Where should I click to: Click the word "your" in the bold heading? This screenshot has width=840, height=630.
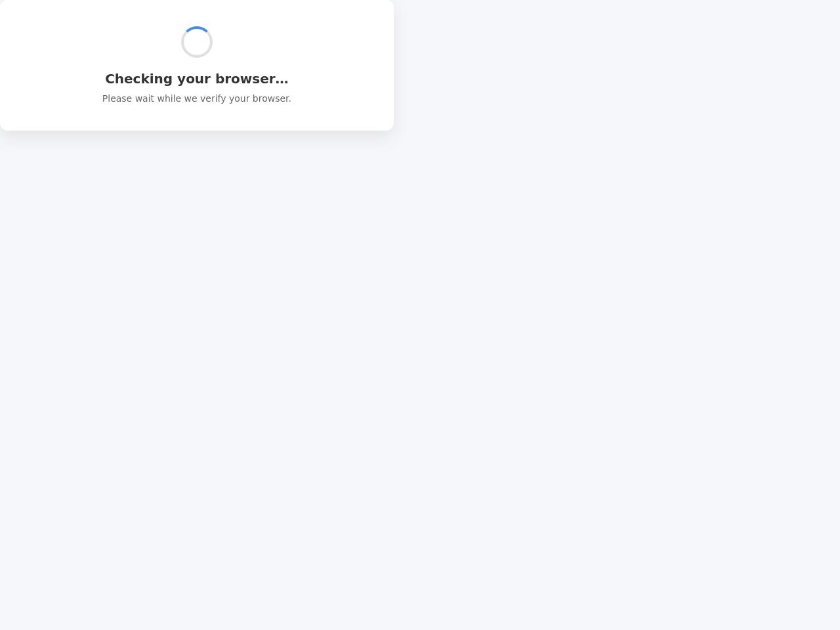click(x=194, y=80)
